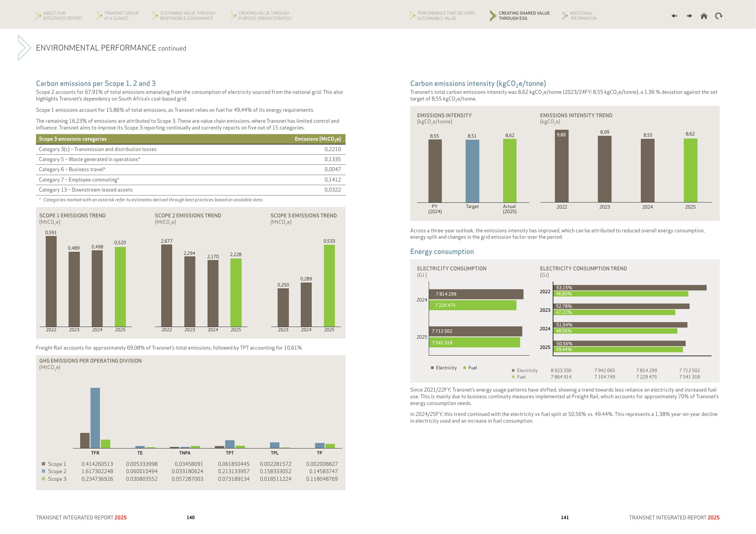The image size is (756, 534).
Task: Click chevron icon beside About Our Integrated Report
Action: (38, 16)
